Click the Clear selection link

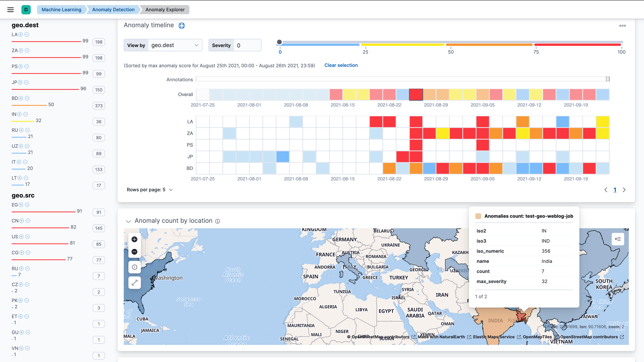coord(340,65)
